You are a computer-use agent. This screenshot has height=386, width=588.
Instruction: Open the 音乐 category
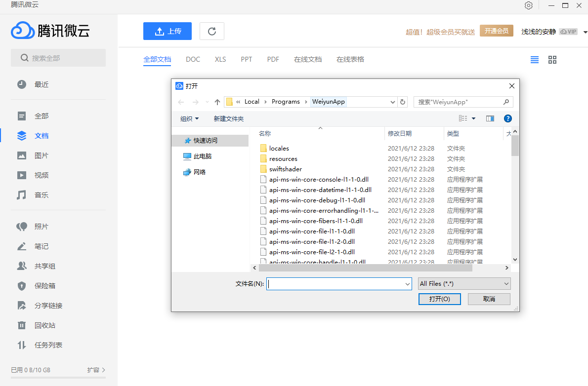[42, 194]
